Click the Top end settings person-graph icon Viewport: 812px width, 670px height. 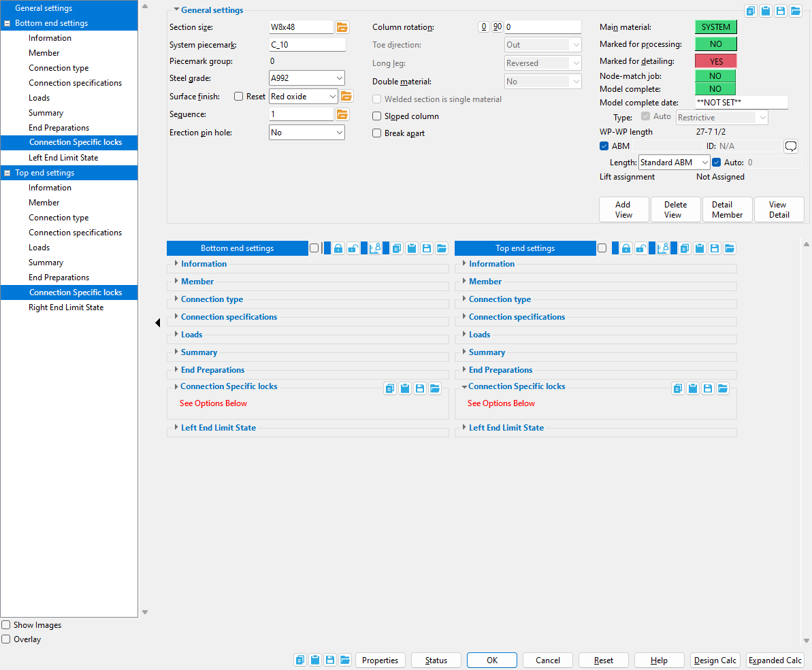pyautogui.click(x=663, y=248)
